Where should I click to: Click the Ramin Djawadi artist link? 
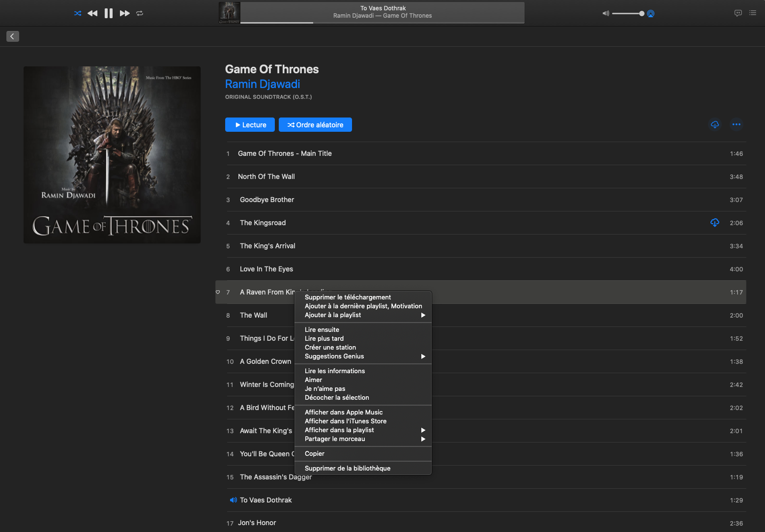pyautogui.click(x=263, y=84)
